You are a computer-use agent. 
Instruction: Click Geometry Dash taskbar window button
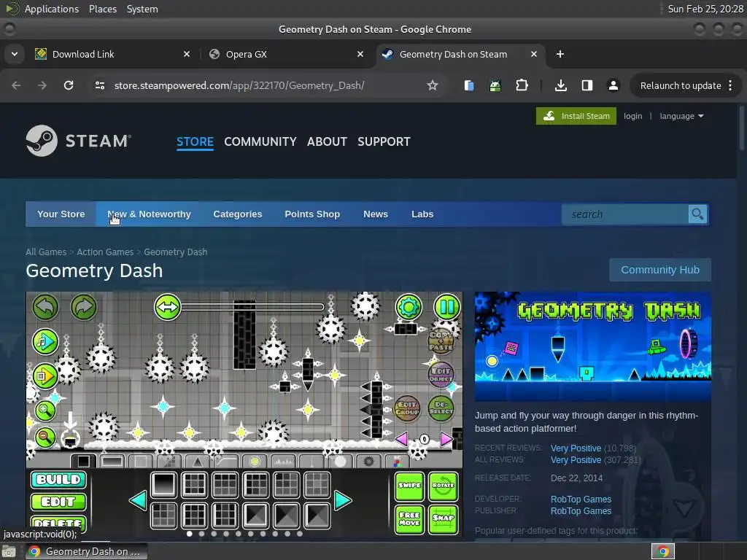[x=86, y=551]
